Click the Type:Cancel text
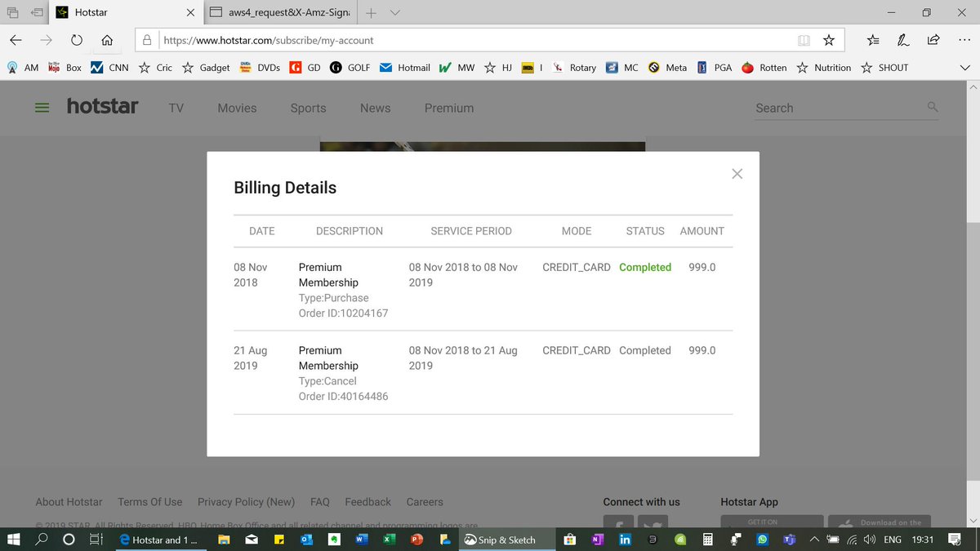980x551 pixels. pos(327,381)
